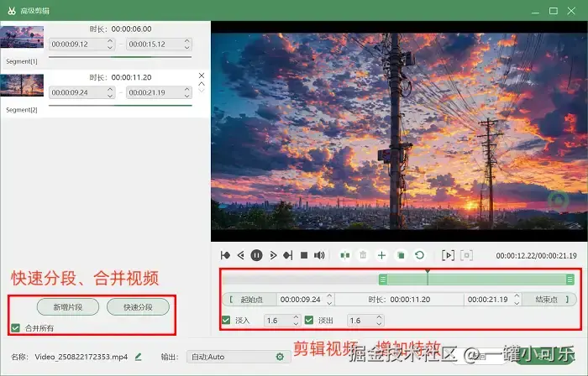The height and width of the screenshot is (376, 588).
Task: Pause the video playback
Action: point(256,255)
